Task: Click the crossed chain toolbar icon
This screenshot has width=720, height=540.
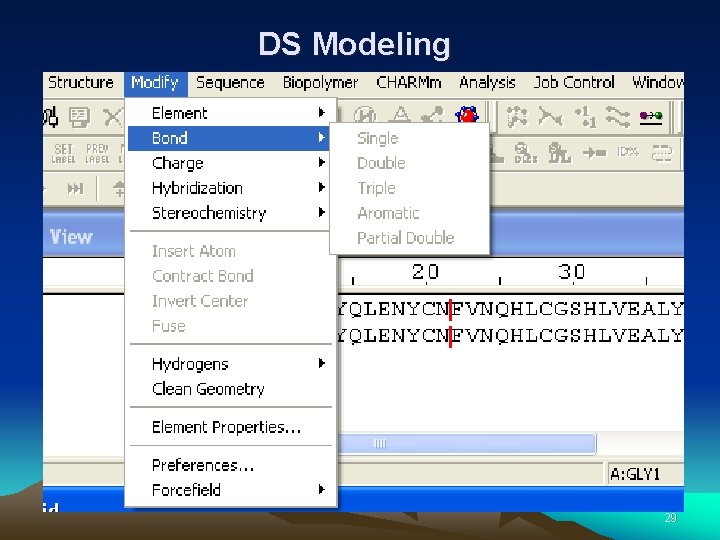Action: point(550,117)
